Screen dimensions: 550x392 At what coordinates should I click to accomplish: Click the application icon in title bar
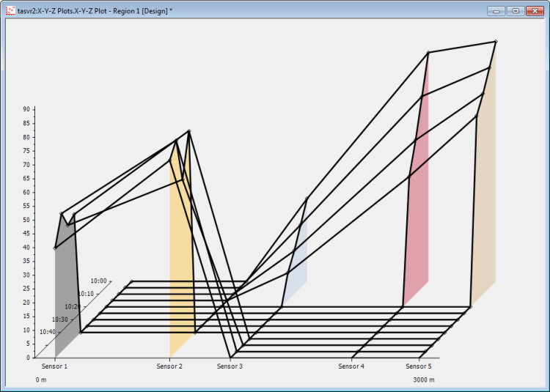coord(10,11)
